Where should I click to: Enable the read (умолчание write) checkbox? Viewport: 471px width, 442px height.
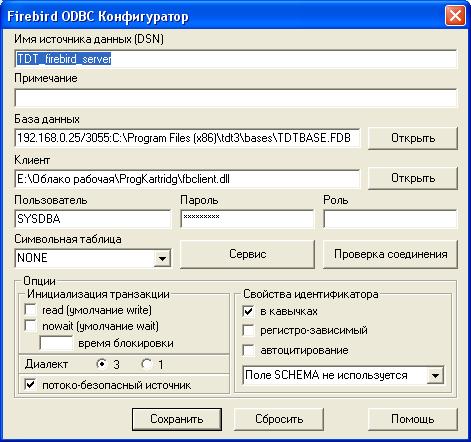[31, 310]
